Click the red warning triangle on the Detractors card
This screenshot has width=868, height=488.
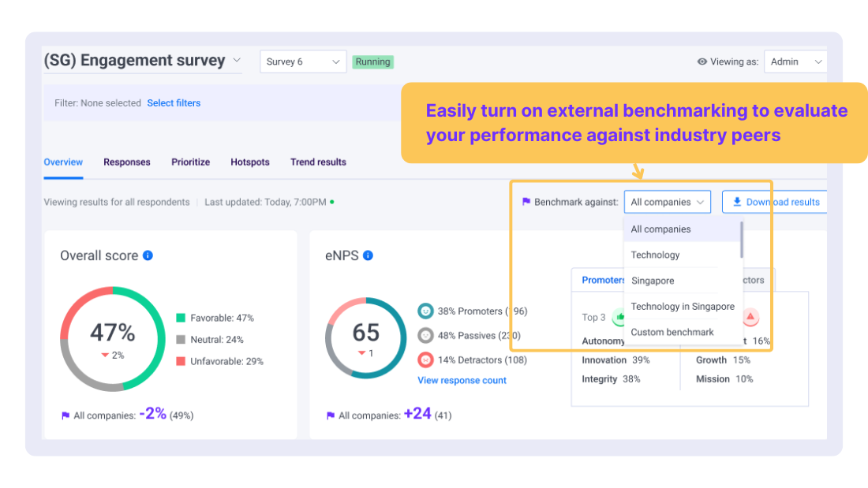click(750, 317)
